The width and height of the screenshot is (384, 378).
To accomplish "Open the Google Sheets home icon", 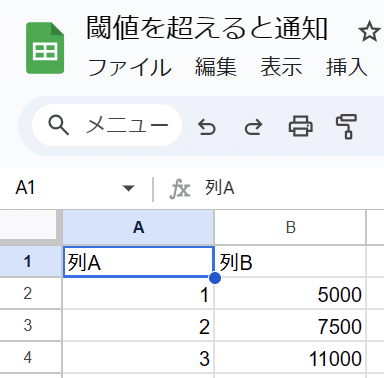I will pyautogui.click(x=45, y=48).
